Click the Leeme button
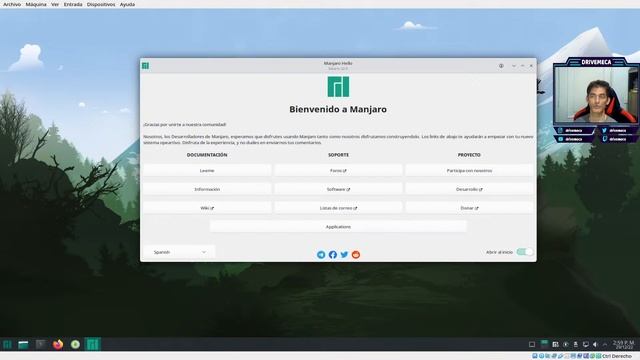 [x=207, y=171]
